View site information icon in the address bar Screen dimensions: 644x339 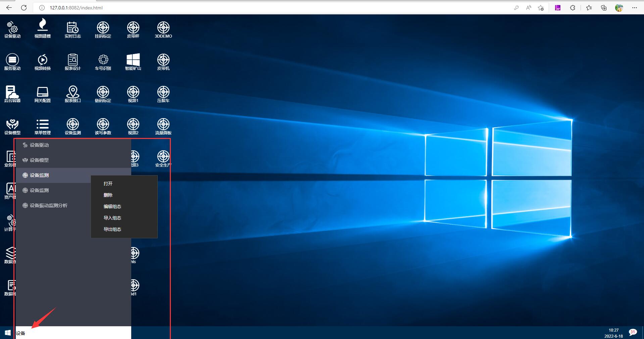[x=42, y=8]
